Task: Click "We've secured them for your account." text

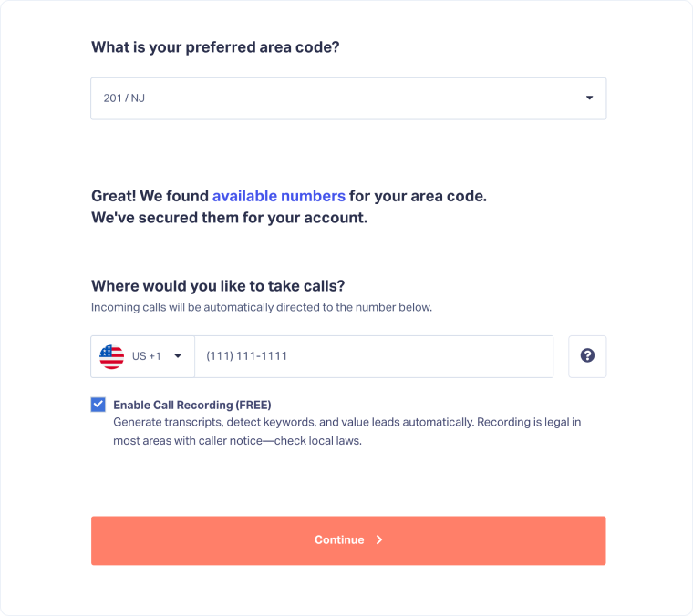Action: pos(229,219)
